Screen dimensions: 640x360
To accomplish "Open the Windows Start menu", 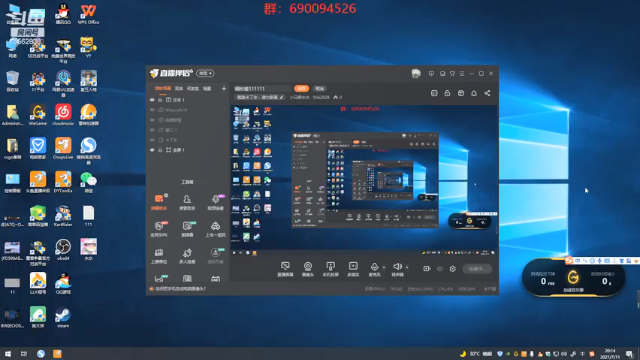I will (7, 353).
